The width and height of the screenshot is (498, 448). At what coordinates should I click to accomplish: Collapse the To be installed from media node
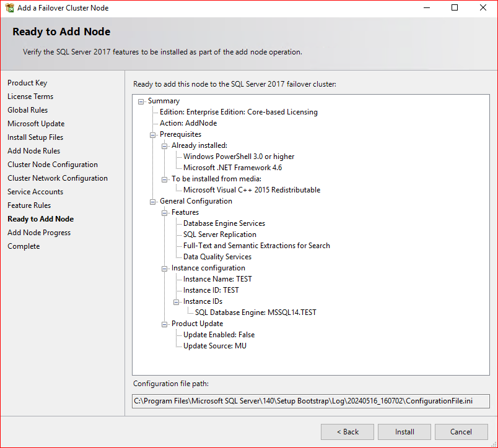(x=164, y=179)
